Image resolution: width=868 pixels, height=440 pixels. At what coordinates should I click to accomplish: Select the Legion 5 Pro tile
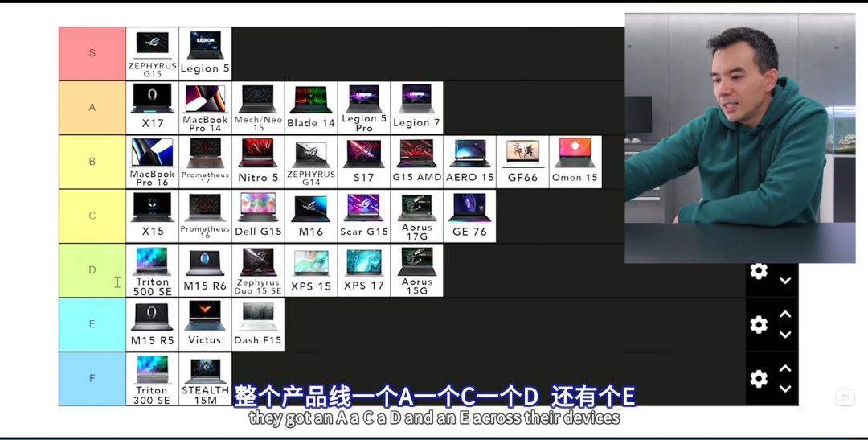pos(364,108)
